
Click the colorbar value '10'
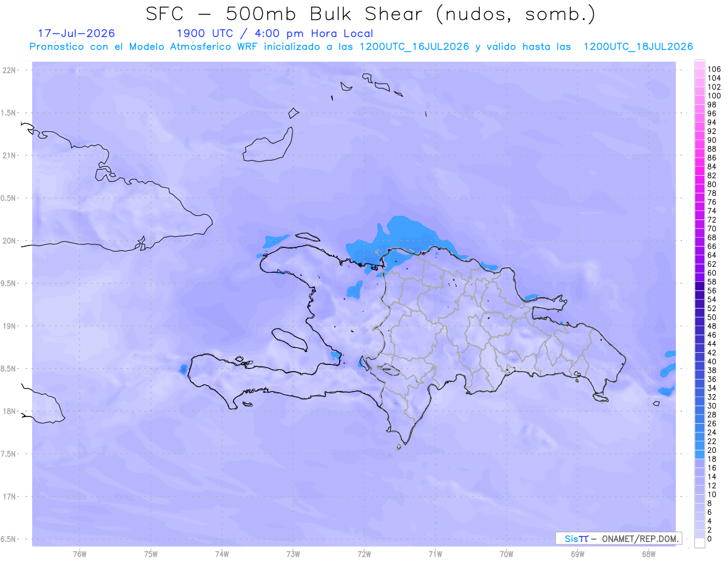[712, 495]
